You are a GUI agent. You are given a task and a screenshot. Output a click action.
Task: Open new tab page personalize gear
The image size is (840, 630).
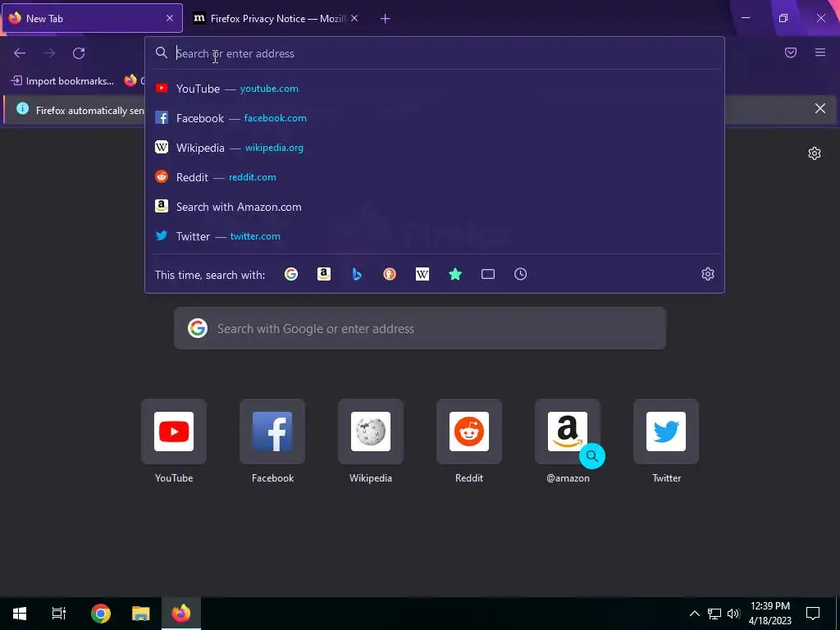[815, 153]
